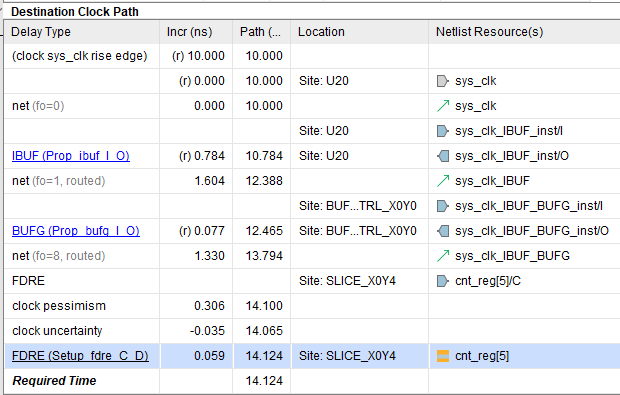Select the net (fo=1, routed) row
The width and height of the screenshot is (620, 395).
tap(312, 181)
